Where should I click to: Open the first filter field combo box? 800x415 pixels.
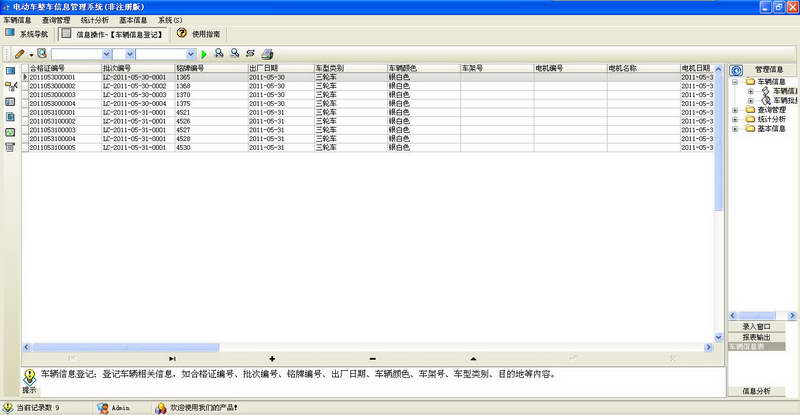coord(107,54)
